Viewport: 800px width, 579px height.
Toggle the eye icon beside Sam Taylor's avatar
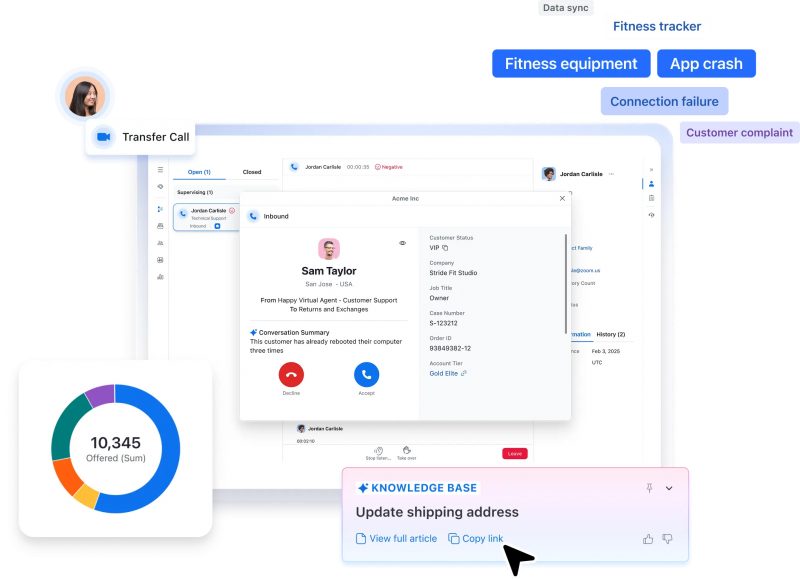[x=403, y=243]
